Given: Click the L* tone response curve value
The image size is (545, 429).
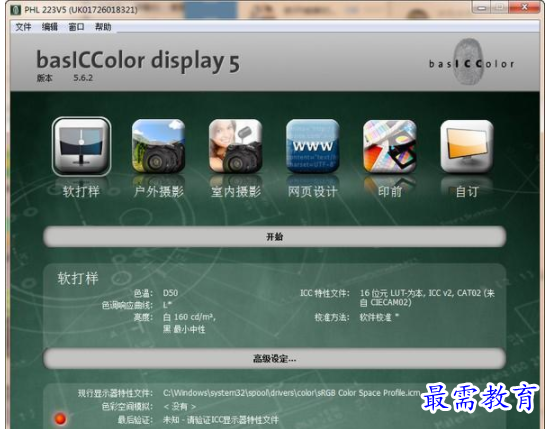Looking at the screenshot, I should (x=167, y=305).
